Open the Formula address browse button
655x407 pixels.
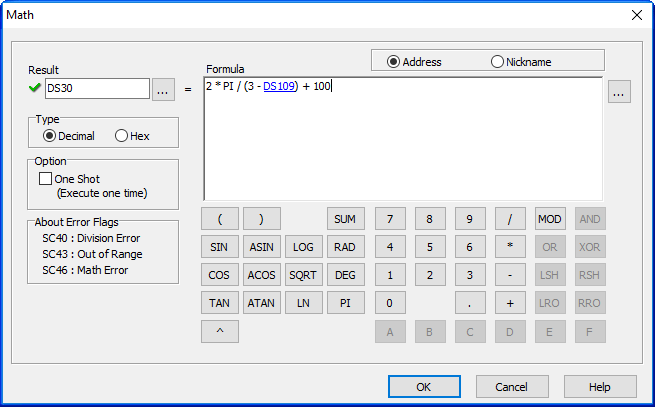pos(619,93)
